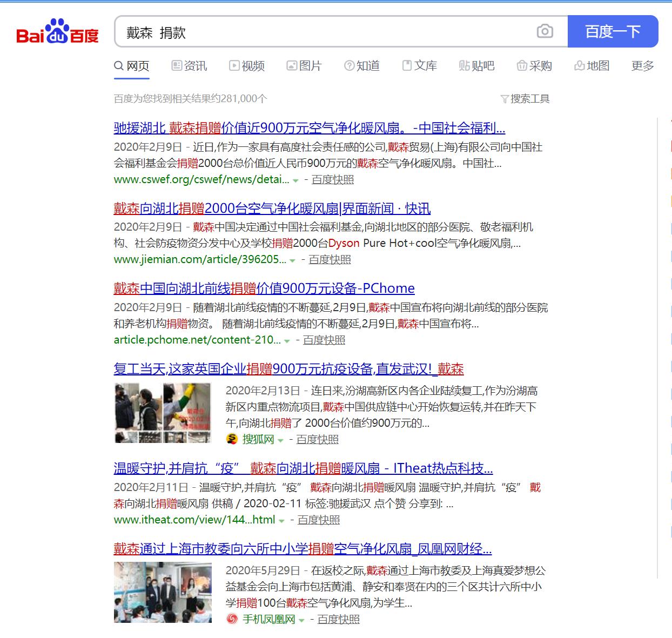Click the 搜狐网 source icon
The image size is (672, 638).
(231, 440)
